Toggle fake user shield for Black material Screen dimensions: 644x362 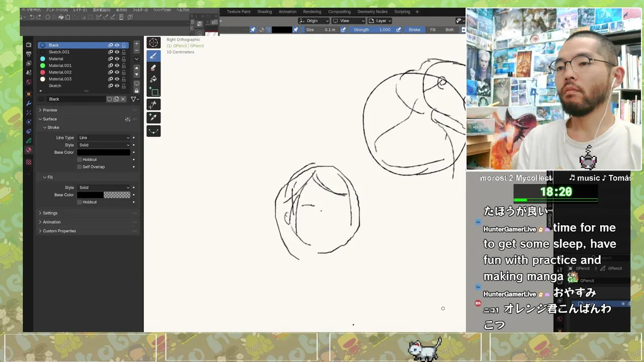110,99
